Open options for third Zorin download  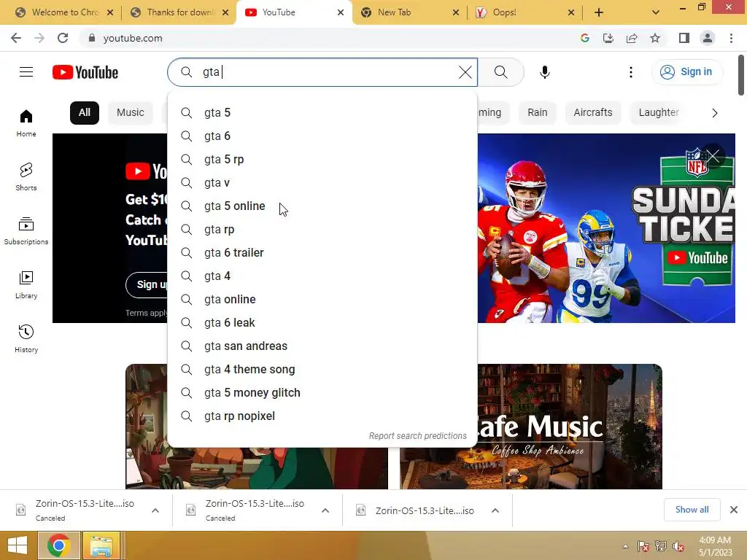pos(495,510)
